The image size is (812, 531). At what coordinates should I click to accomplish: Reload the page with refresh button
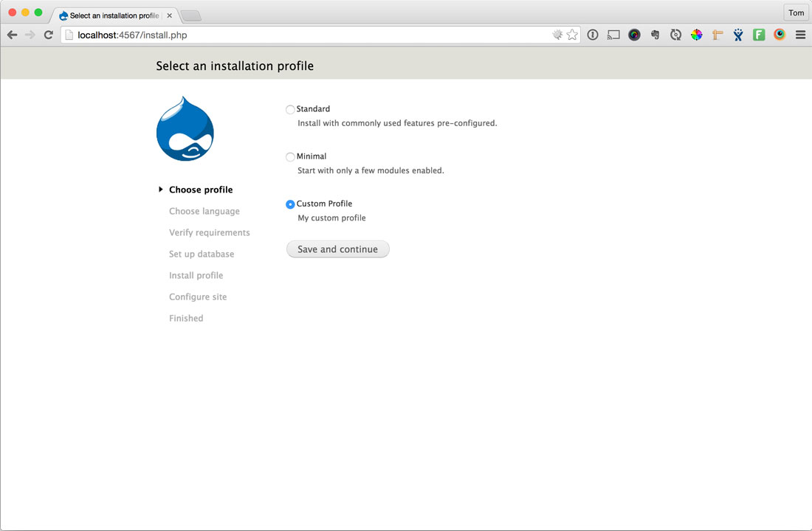click(x=49, y=35)
